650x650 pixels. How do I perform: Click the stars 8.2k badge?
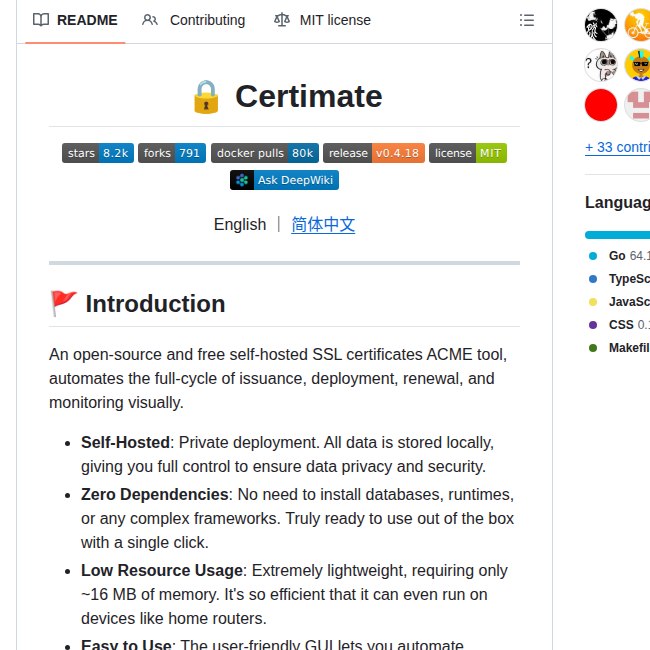pos(98,153)
